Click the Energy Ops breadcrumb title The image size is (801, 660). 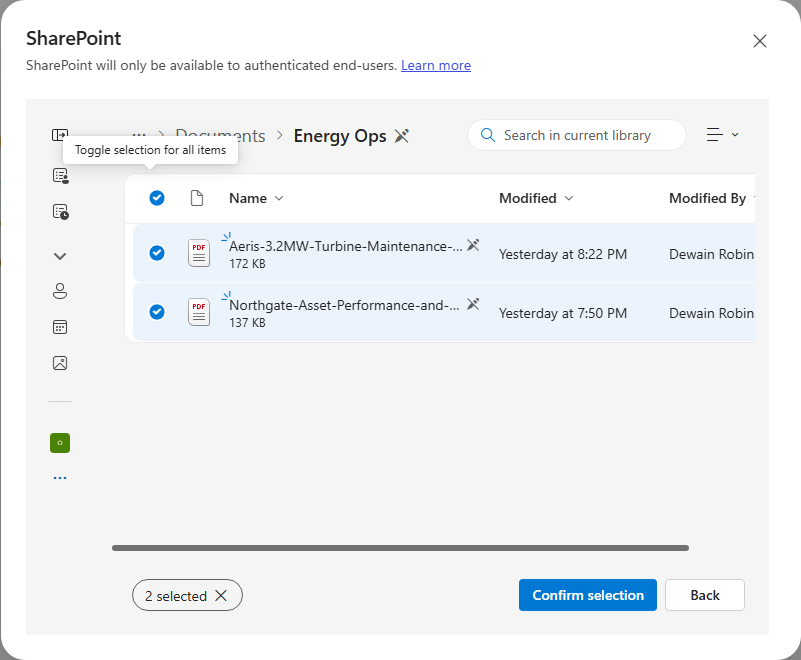pyautogui.click(x=340, y=136)
